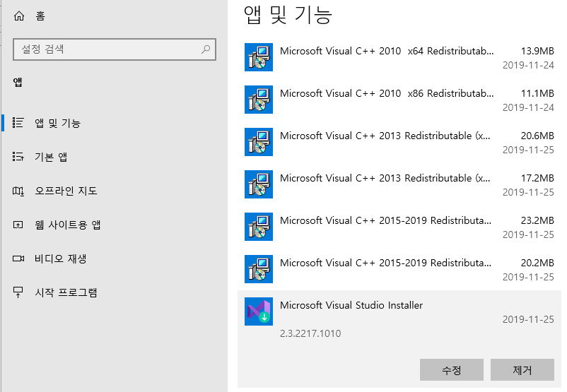Screen dimensions: 567x392
Task: Select Microsoft Visual C++ 2010 x64 Redistributable
Action: point(399,57)
